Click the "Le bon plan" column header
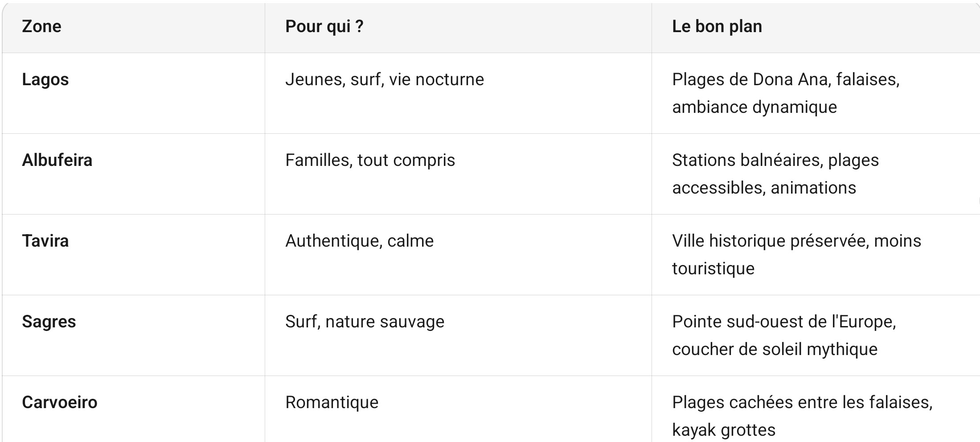 click(x=717, y=27)
